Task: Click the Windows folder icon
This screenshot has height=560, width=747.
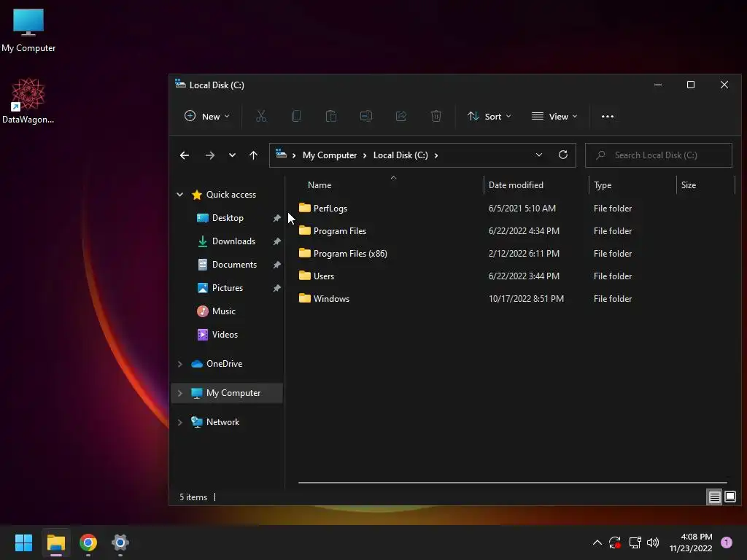Action: pos(305,298)
